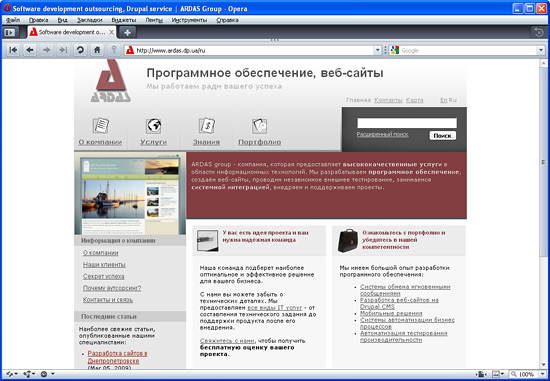550x381 pixels.
Task: Open the Виджеты menu
Action: pos(124,20)
